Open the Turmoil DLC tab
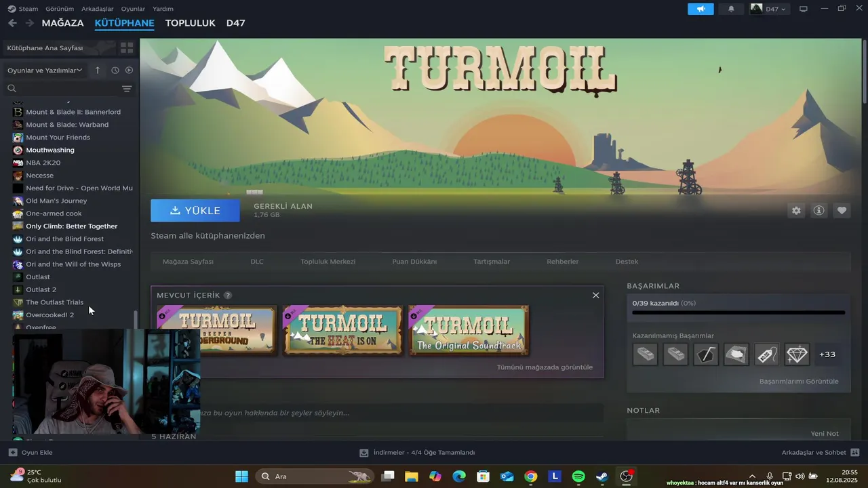Viewport: 868px width, 488px height. [x=257, y=262]
